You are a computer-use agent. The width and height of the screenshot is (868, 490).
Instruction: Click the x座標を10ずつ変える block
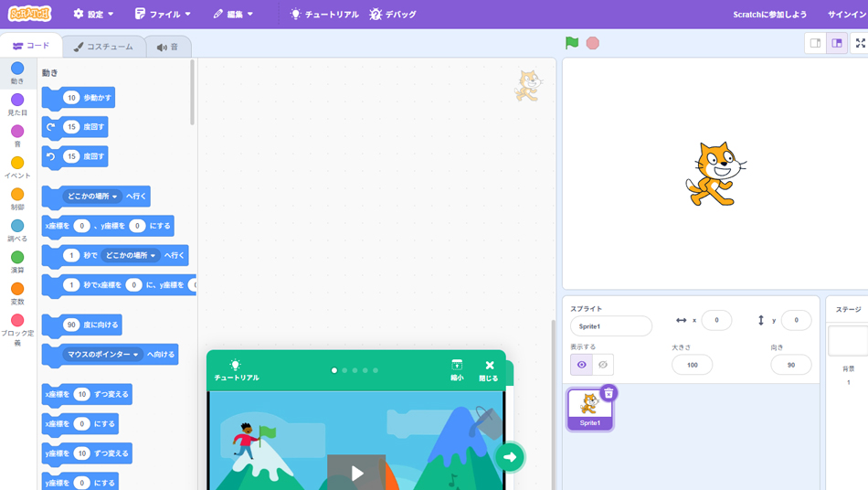coord(87,395)
